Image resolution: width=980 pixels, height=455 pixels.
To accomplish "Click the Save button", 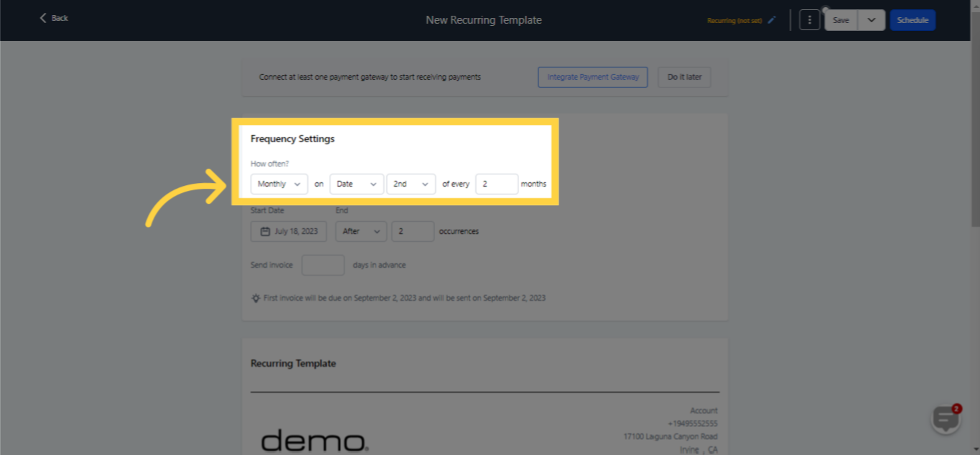I will point(841,20).
